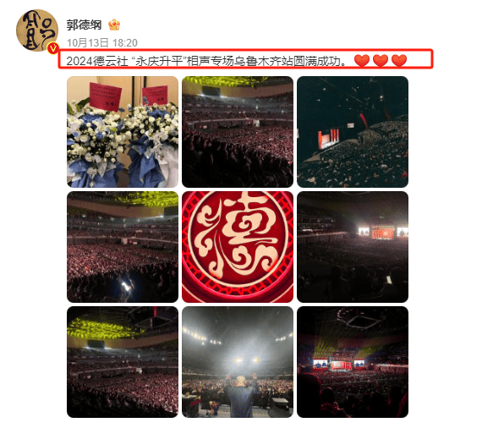Open the bottom-left arena photo with yellow lights

123,362
